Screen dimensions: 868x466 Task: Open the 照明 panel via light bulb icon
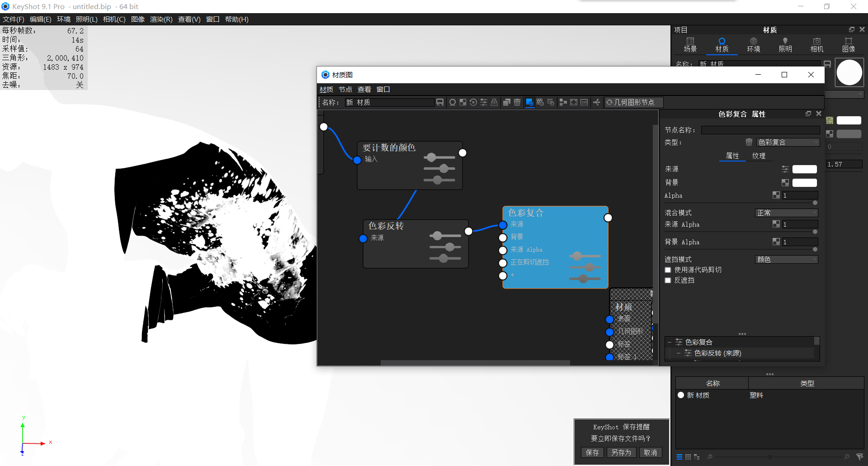coord(785,44)
